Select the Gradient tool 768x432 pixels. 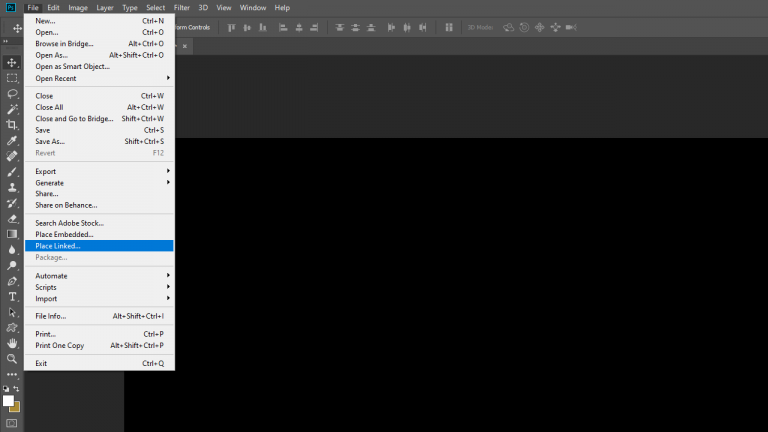coord(12,234)
